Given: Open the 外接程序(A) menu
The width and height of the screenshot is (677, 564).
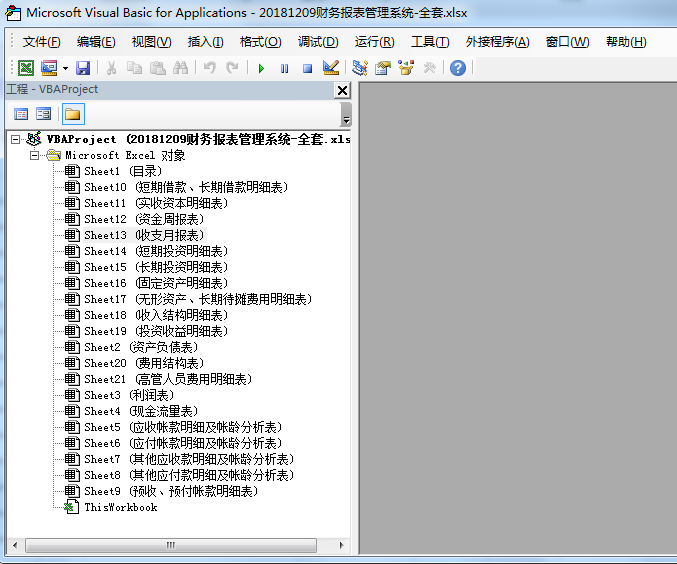Looking at the screenshot, I should [497, 42].
